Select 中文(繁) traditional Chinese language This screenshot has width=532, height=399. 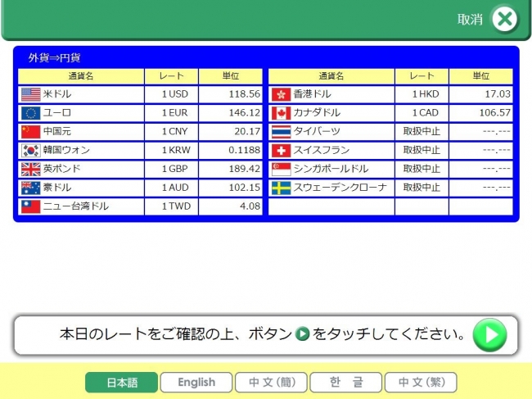click(421, 383)
